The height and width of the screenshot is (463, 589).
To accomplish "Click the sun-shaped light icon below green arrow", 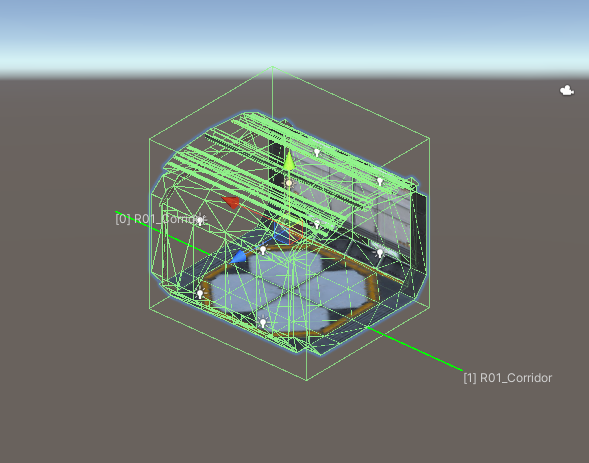I will (x=288, y=183).
